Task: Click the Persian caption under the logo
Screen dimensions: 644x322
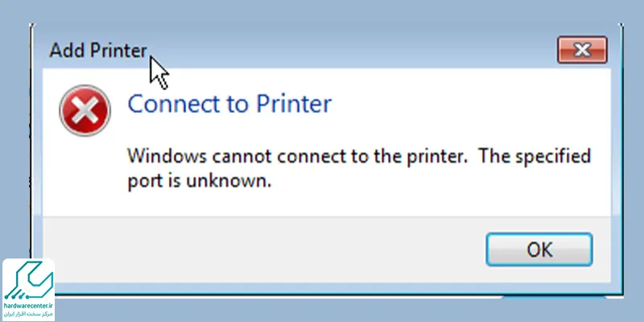Action: (28, 314)
